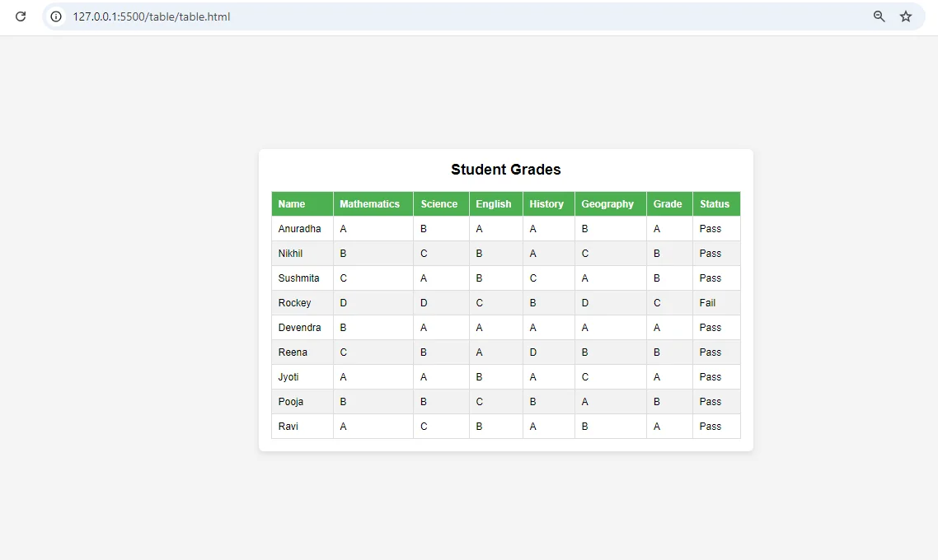This screenshot has width=938, height=560.
Task: Bookmark the page using the star icon
Action: tap(907, 16)
